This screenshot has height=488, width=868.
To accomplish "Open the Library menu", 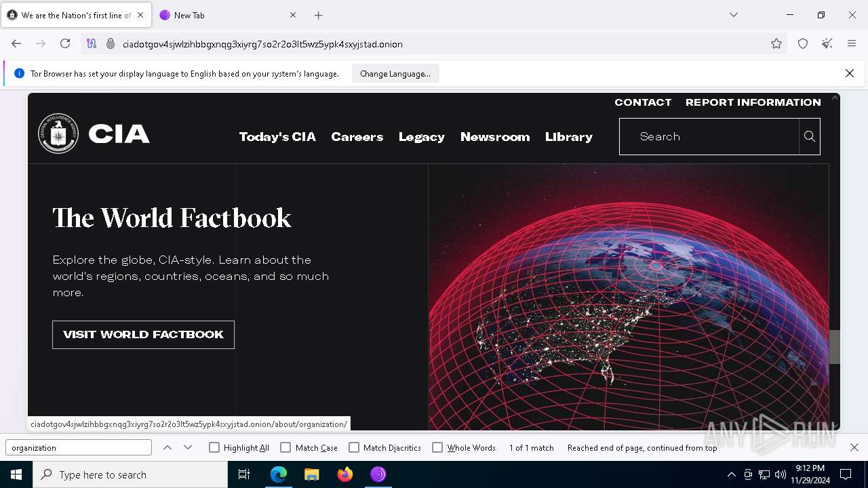I will coord(569,137).
